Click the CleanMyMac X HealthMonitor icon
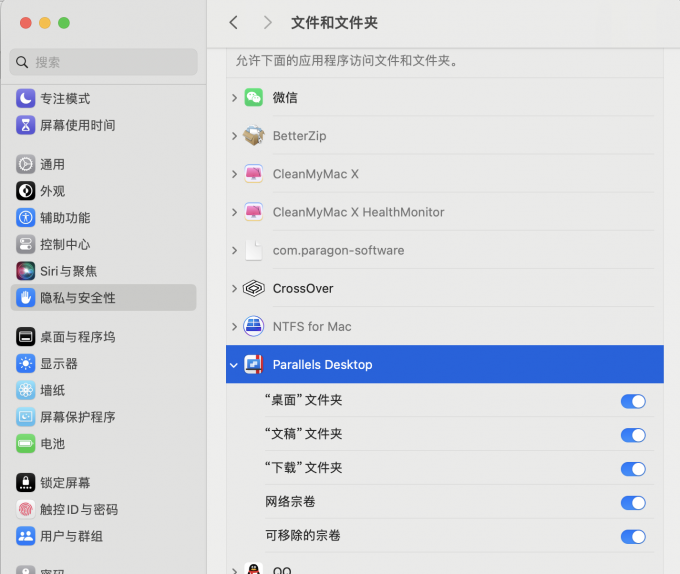Image resolution: width=680 pixels, height=574 pixels. pyautogui.click(x=254, y=212)
